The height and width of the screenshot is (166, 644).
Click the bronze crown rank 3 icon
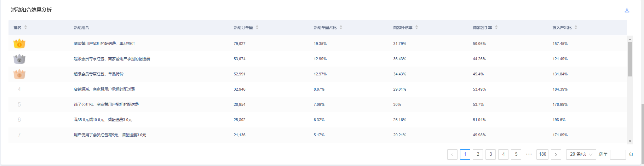[x=19, y=74]
